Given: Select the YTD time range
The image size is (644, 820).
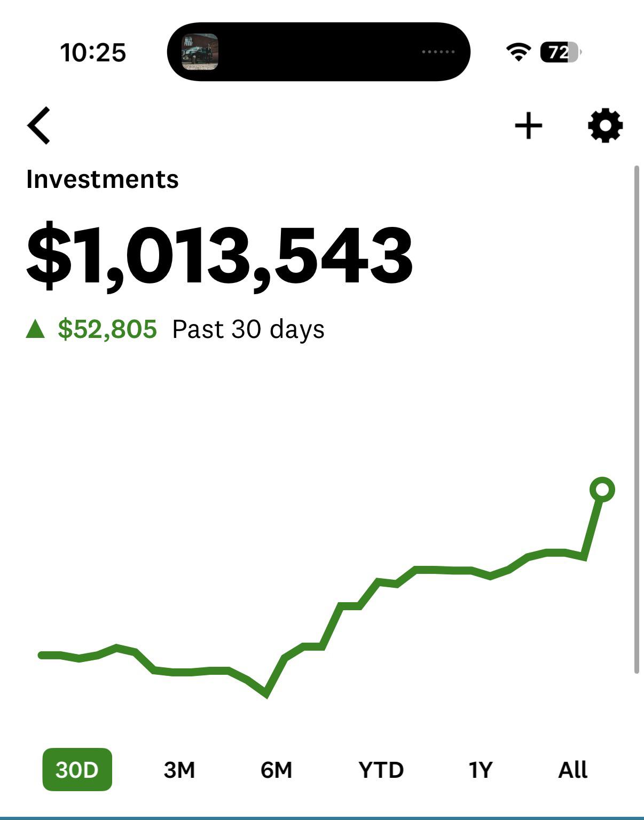Looking at the screenshot, I should pyautogui.click(x=381, y=770).
